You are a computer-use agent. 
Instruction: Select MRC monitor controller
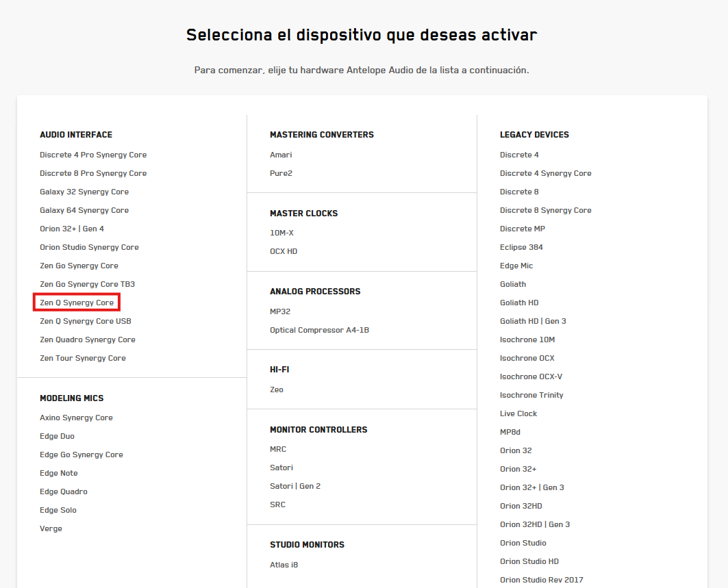(x=278, y=449)
